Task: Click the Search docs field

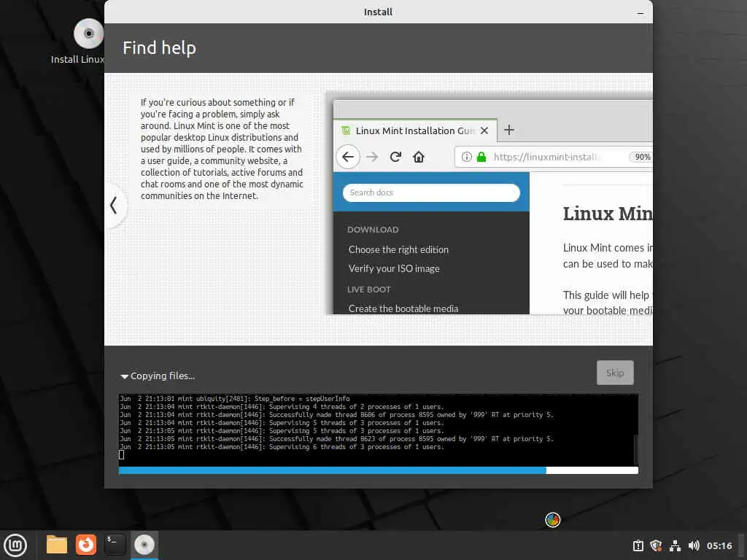Action: pos(431,192)
